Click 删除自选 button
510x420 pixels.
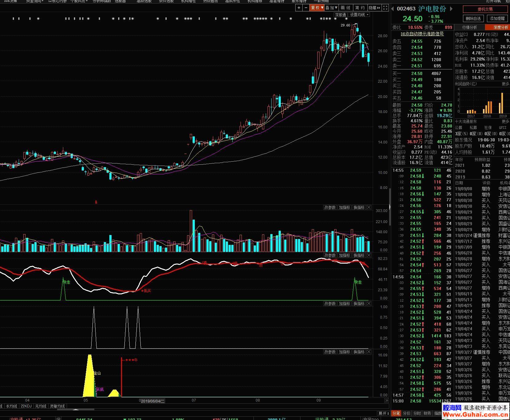473,18
